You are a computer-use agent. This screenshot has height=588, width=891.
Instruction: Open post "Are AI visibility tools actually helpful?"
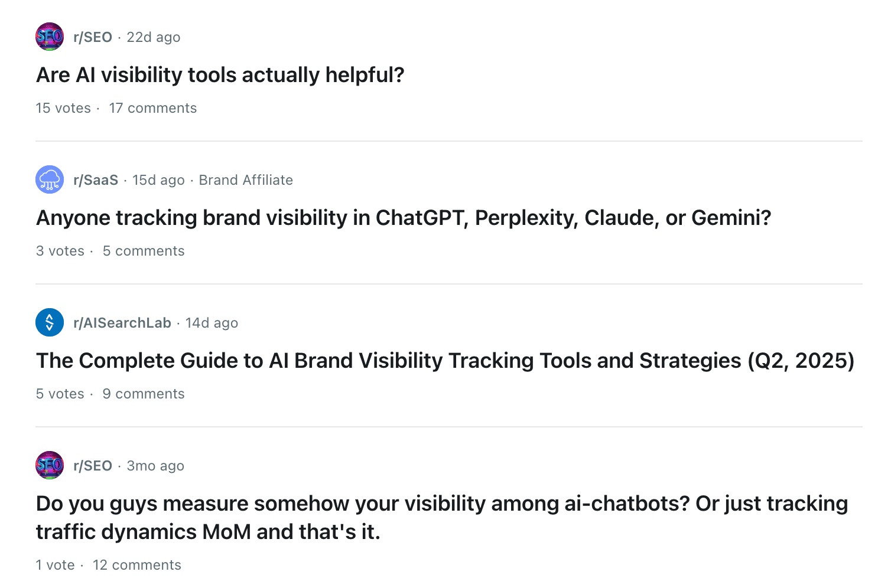[x=220, y=75]
